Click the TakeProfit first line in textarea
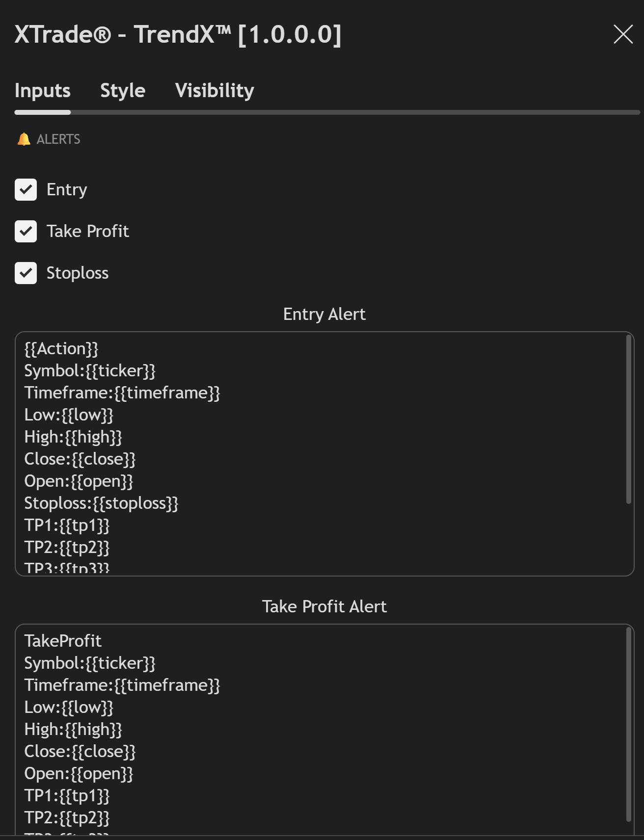Viewport: 644px width, 840px height. click(63, 641)
